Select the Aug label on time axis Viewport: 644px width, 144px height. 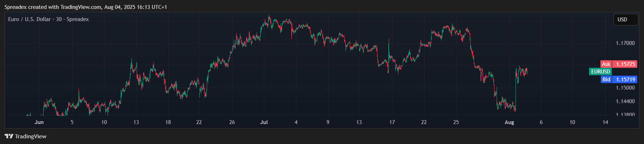(x=509, y=122)
